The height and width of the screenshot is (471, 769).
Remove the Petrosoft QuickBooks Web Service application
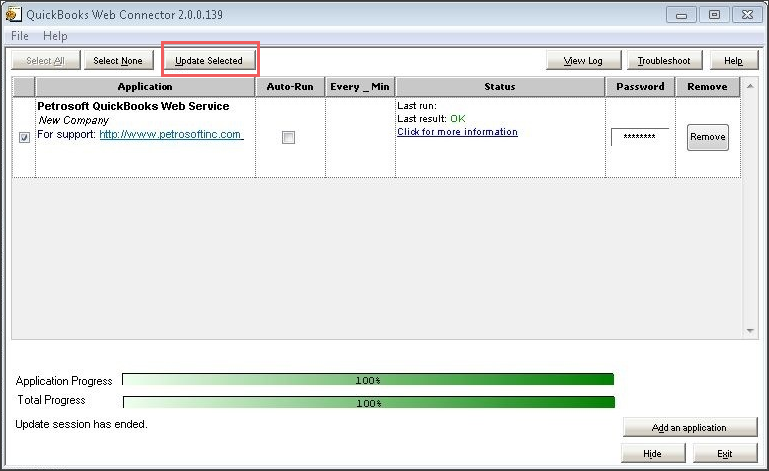(x=708, y=137)
